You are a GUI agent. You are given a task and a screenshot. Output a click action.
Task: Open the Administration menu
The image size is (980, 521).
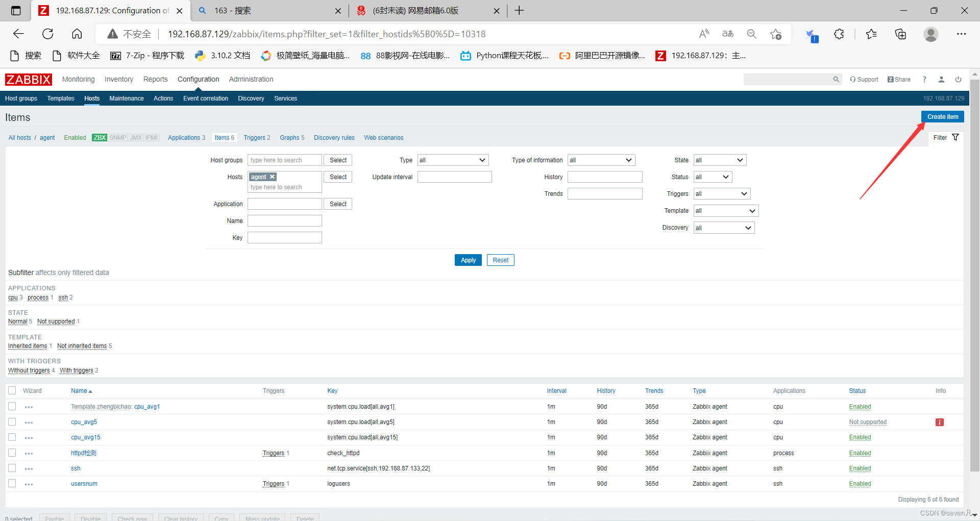coord(251,79)
